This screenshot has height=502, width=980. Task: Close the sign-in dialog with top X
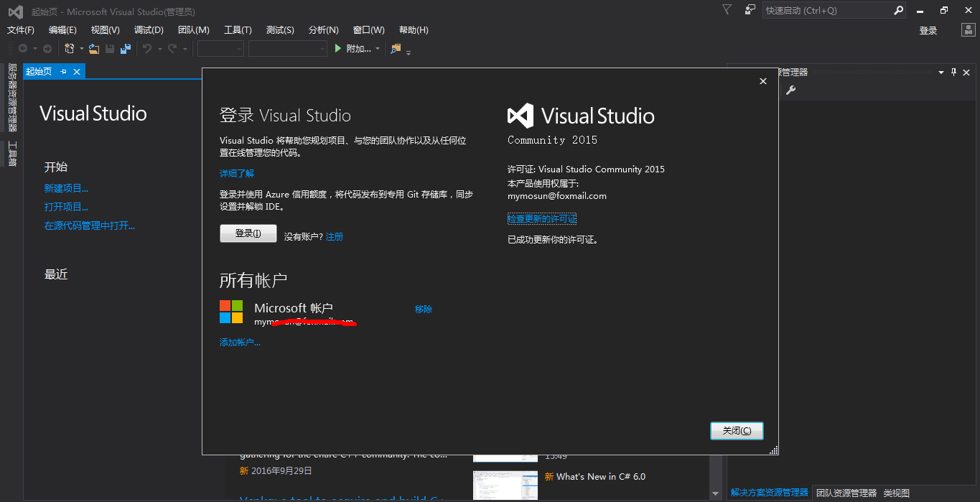point(763,82)
